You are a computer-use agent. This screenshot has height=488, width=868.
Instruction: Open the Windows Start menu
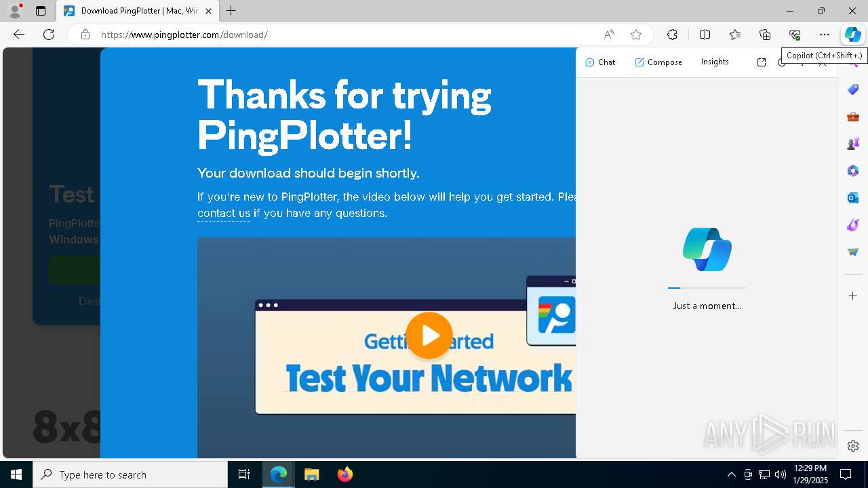pyautogui.click(x=16, y=474)
